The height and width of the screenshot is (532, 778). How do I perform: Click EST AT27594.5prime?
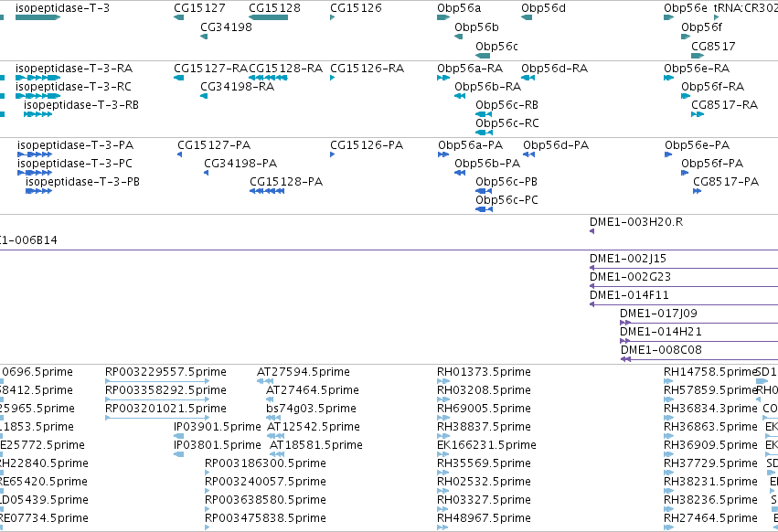pyautogui.click(x=304, y=372)
